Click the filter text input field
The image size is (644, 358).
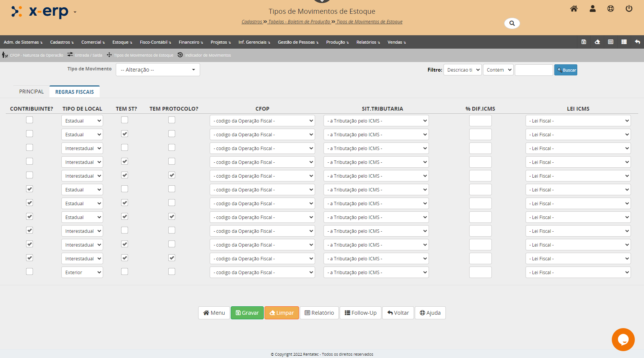point(534,70)
